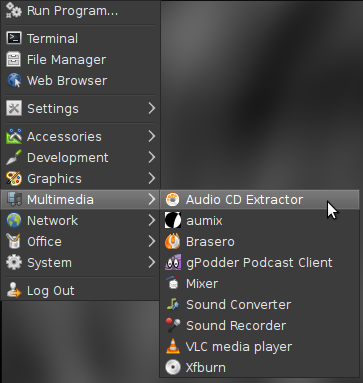The image size is (363, 383).
Task: Click the Xfburn disc icon
Action: click(x=173, y=367)
